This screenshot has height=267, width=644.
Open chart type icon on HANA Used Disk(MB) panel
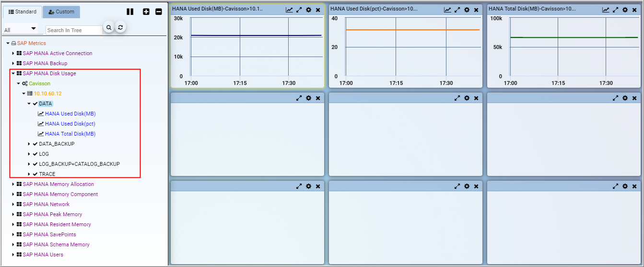[x=290, y=10]
